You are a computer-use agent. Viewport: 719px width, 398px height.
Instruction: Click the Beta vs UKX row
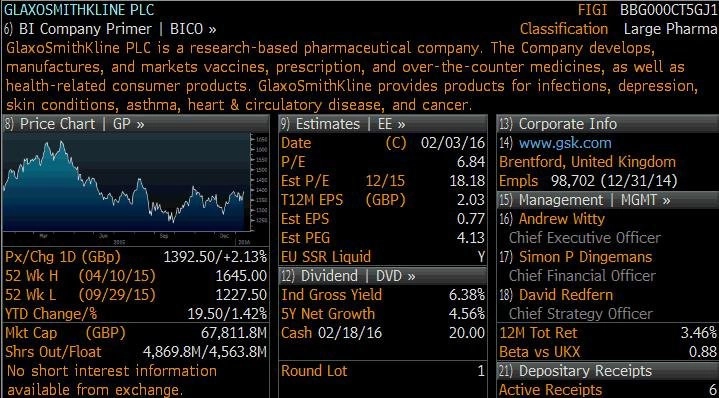608,352
